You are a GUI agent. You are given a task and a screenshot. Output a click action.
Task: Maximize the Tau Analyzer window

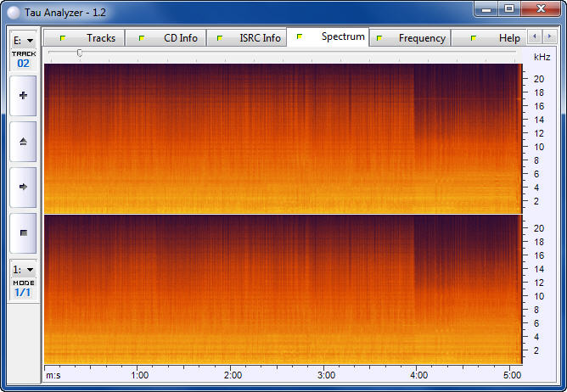(508, 8)
